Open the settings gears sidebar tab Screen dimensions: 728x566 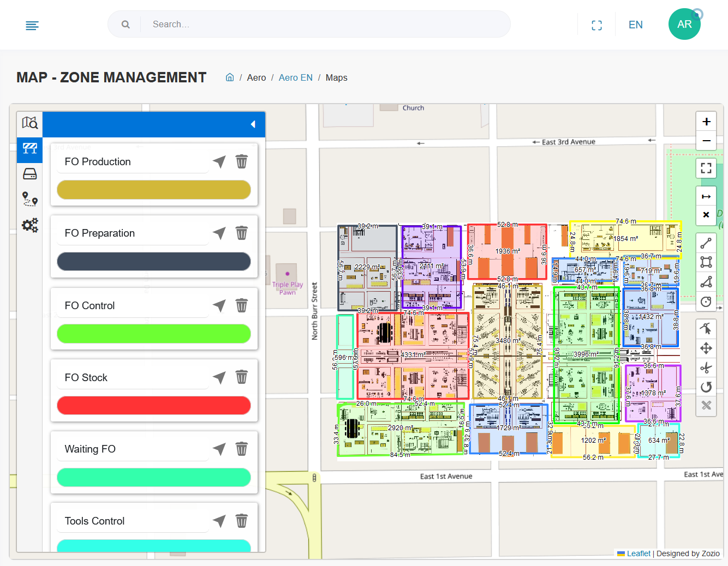(x=29, y=225)
